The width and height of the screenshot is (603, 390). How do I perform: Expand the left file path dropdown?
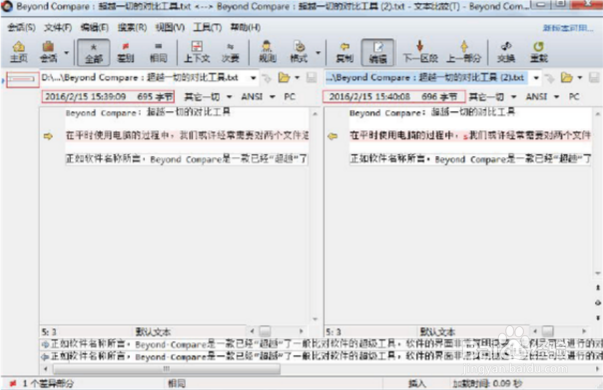coord(253,78)
